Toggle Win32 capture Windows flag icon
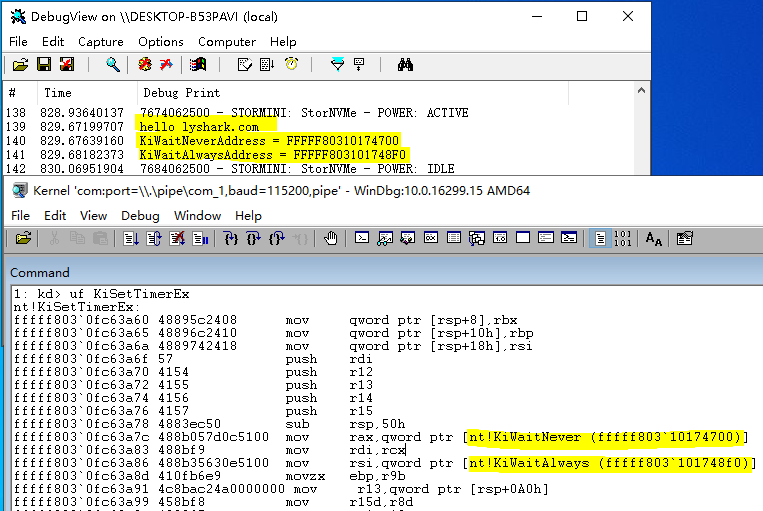Image resolution: width=763 pixels, height=511 pixels. pos(198,64)
